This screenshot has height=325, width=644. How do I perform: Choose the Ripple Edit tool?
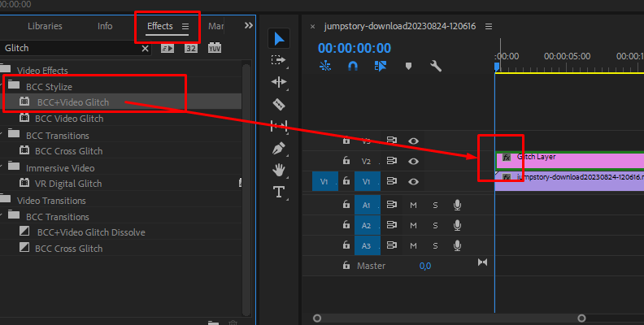click(279, 82)
